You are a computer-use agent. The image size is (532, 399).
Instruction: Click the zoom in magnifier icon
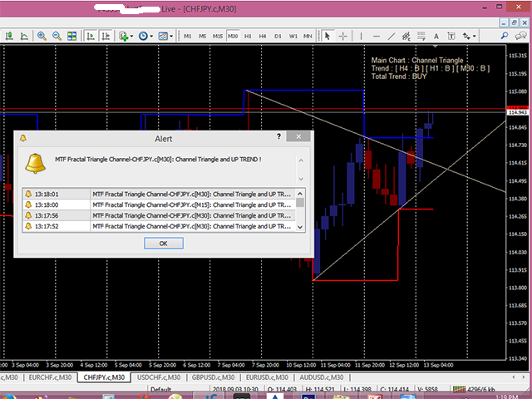(x=42, y=36)
